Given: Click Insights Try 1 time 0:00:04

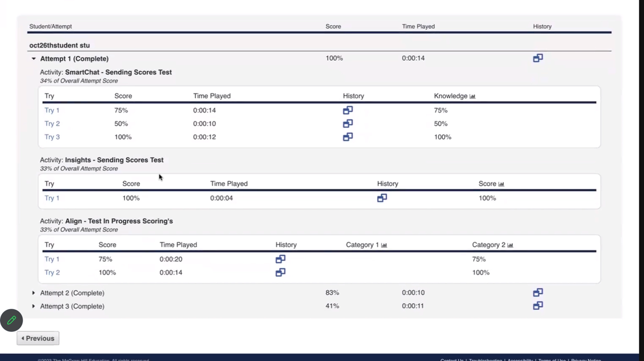Looking at the screenshot, I should click(x=221, y=198).
